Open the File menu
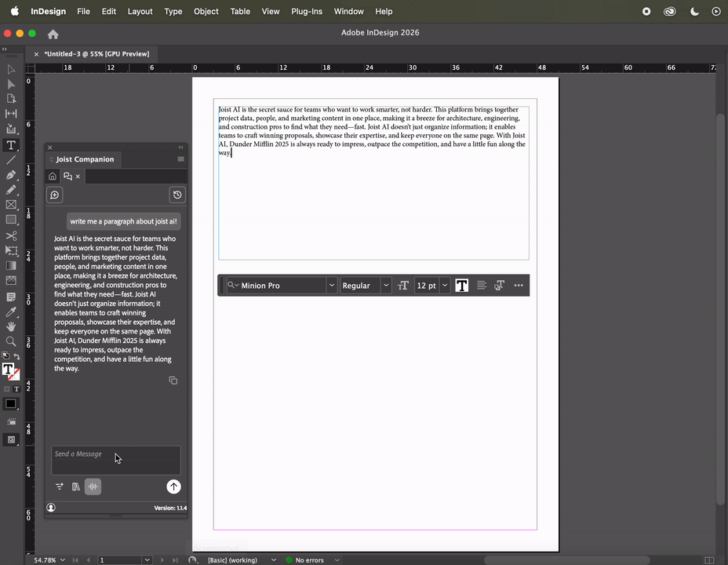Screen dimensions: 728x565 (x=84, y=11)
